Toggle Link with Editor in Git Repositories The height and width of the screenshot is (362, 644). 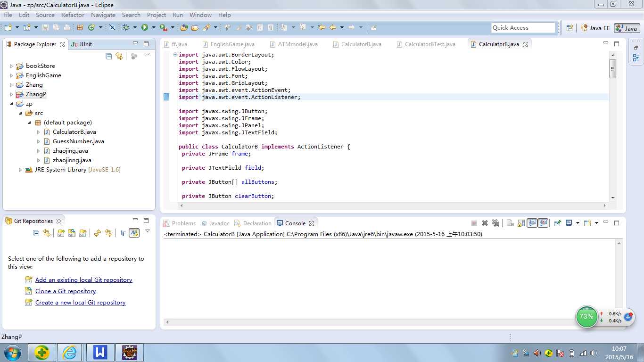click(x=47, y=233)
